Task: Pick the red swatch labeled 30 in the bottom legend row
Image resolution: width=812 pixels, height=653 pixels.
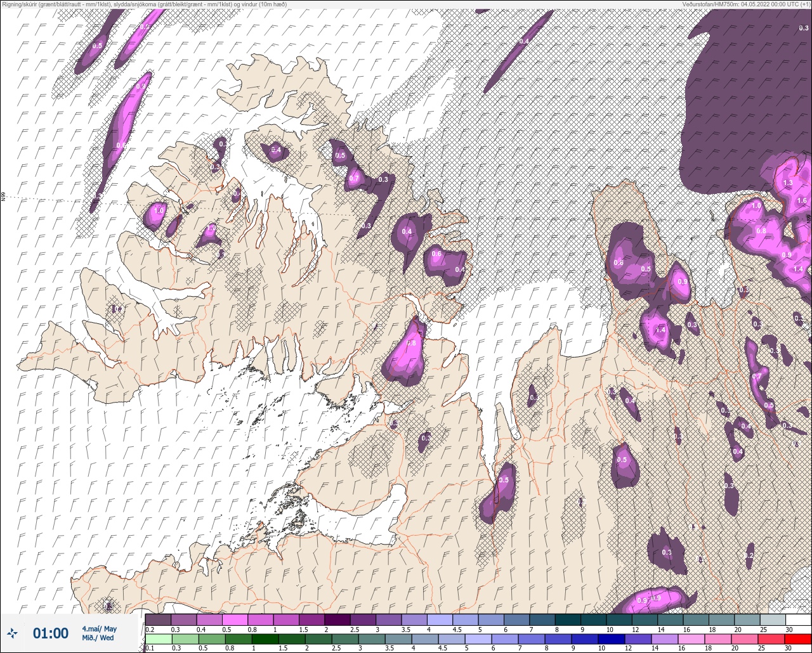Action: pos(798,638)
